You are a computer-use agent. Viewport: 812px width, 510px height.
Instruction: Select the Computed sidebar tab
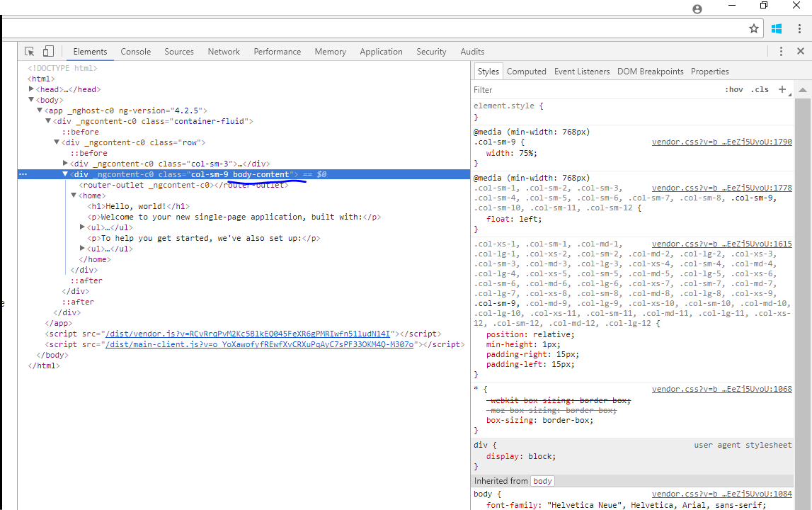tap(526, 71)
